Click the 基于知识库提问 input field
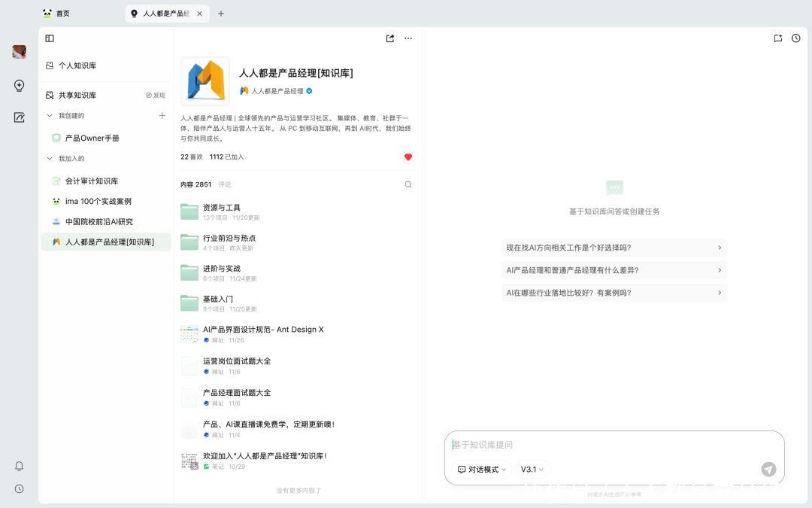Viewport: 812px width, 508px height. click(613, 445)
